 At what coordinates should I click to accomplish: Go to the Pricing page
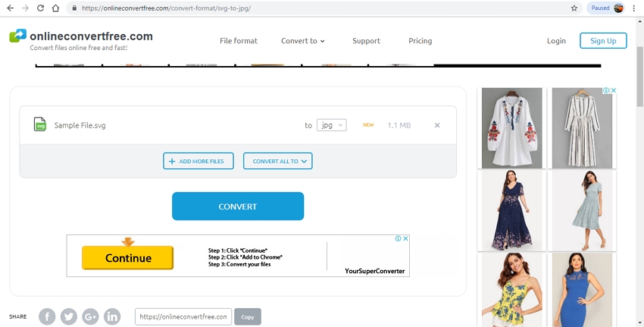420,41
